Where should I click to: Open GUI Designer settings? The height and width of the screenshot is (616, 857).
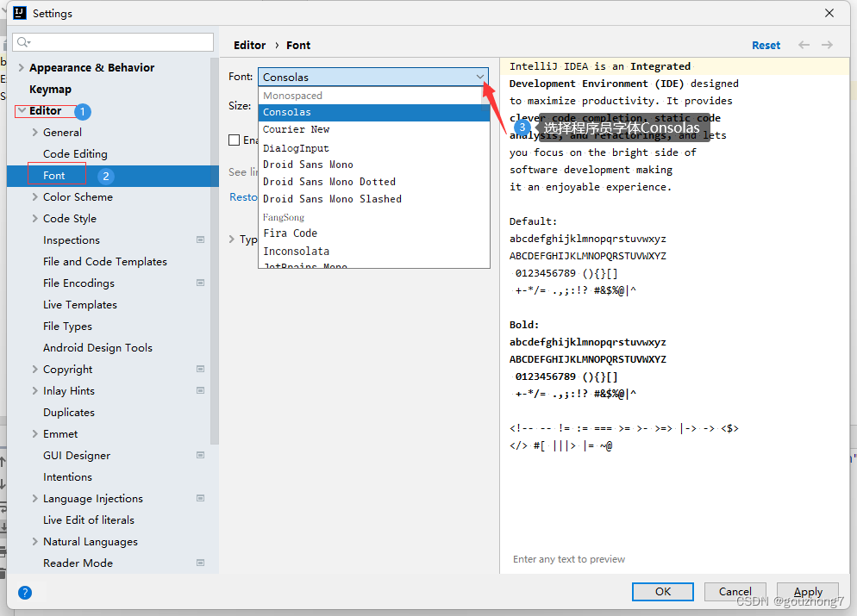coord(77,456)
